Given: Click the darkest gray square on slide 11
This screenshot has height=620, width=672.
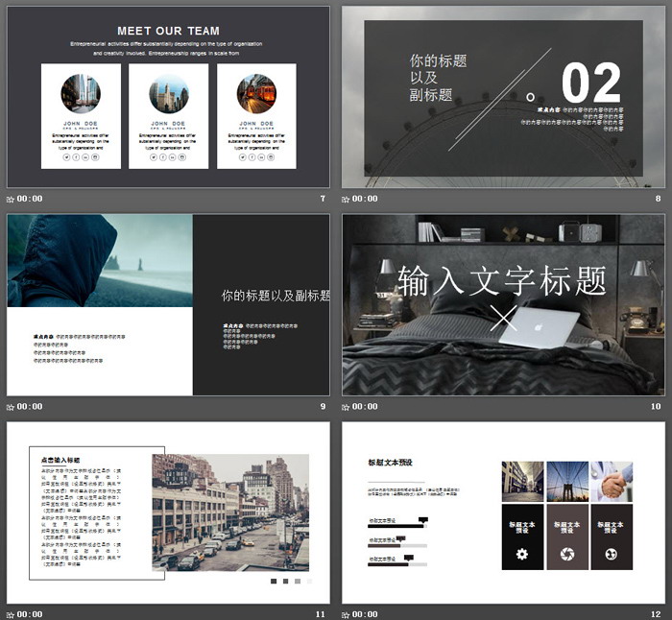Looking at the screenshot, I should [x=274, y=582].
